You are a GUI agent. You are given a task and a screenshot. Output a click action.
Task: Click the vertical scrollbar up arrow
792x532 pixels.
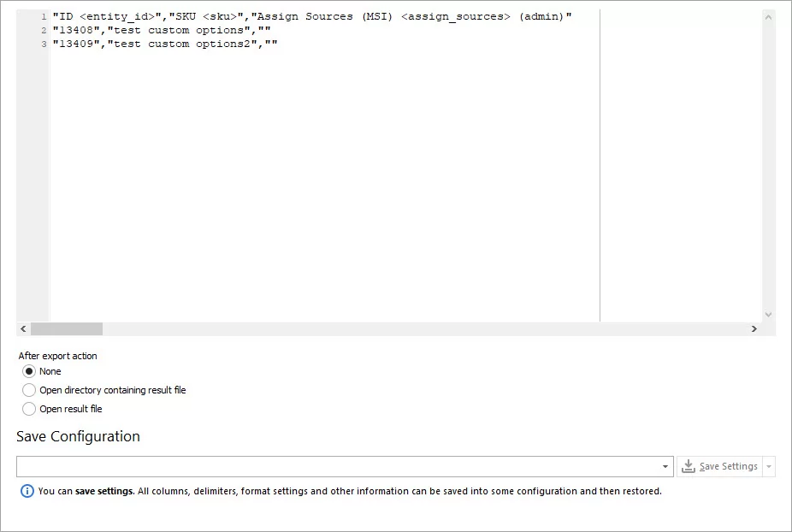768,17
